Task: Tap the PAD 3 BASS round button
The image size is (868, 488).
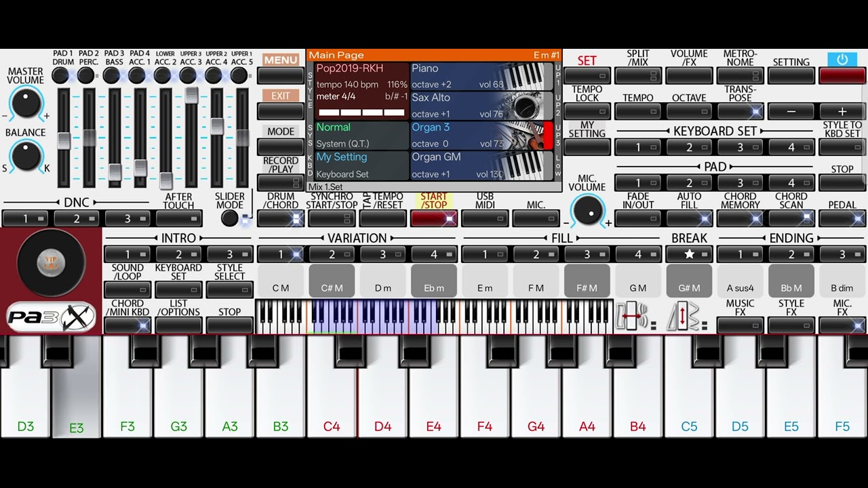Action: 112,75
